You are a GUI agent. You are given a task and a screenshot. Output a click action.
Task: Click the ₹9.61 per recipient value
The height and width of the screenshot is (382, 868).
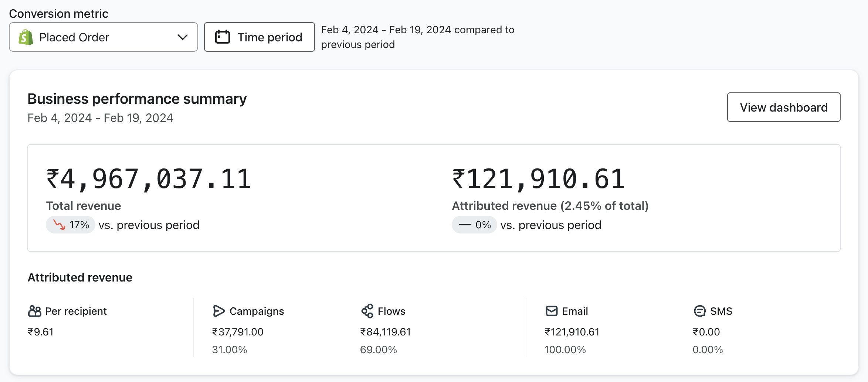tap(41, 332)
